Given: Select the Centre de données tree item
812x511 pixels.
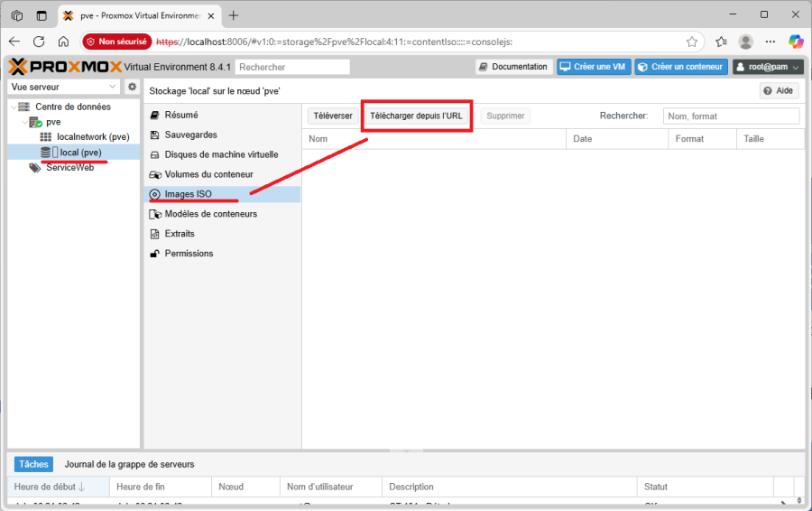Looking at the screenshot, I should (73, 107).
